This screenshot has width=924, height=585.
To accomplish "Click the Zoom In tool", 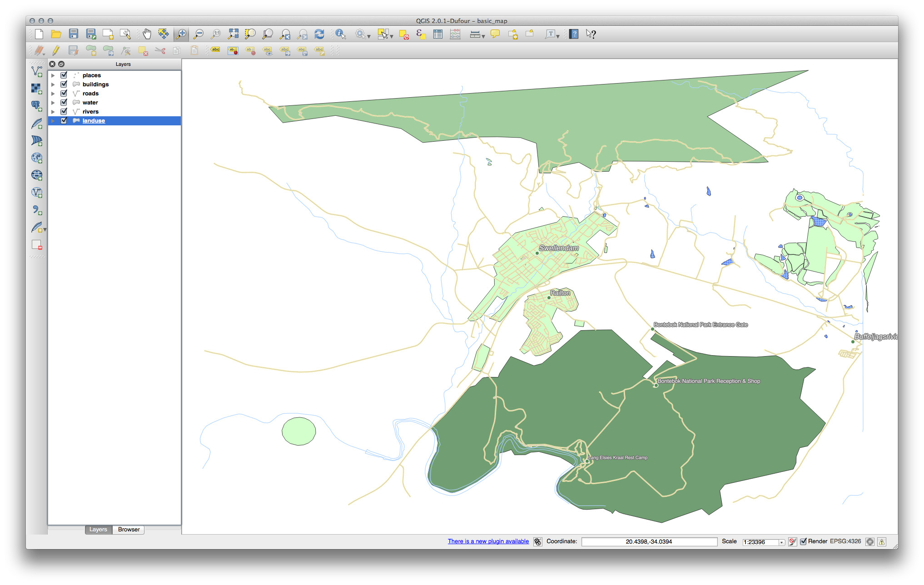I will pos(182,33).
